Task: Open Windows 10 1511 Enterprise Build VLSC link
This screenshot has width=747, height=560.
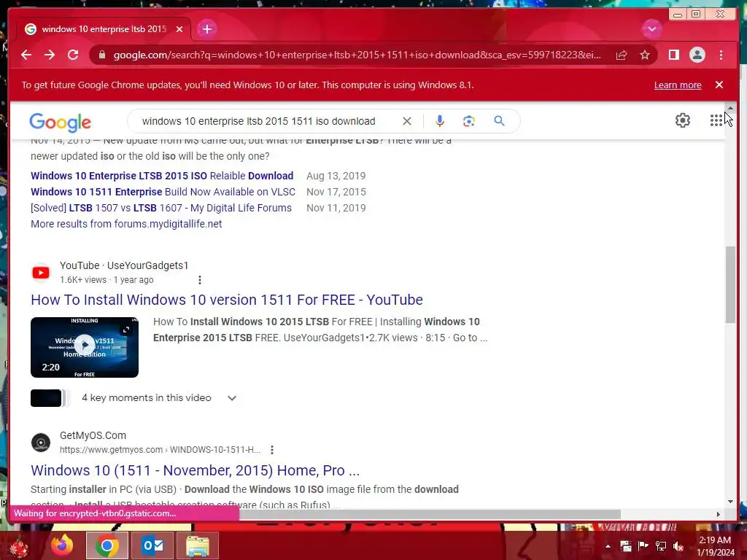Action: (163, 192)
